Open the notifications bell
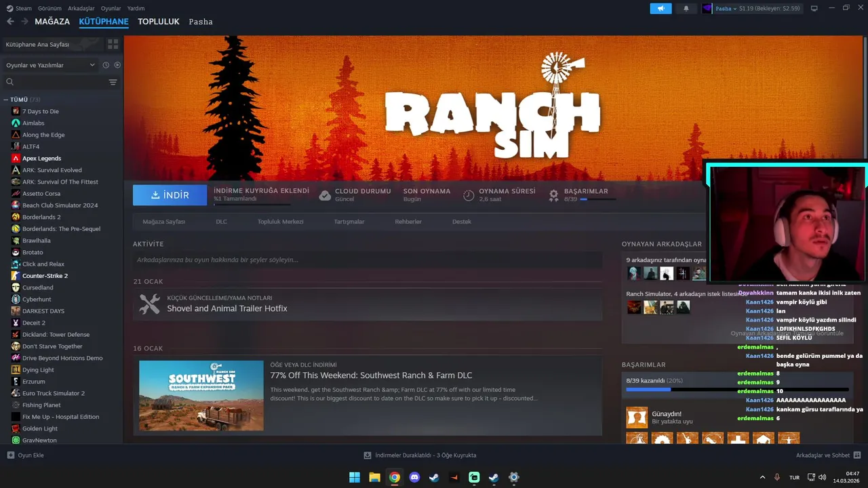Image resolution: width=868 pixels, height=488 pixels. click(x=686, y=9)
